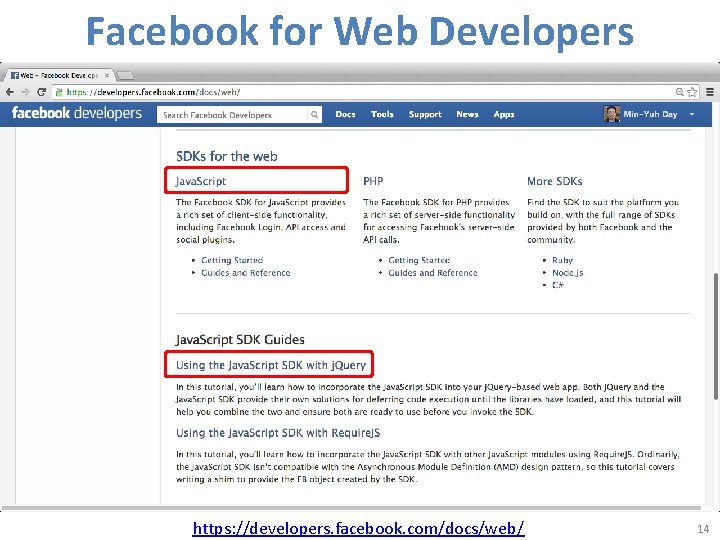Open the More SDKs heading link
This screenshot has width=720, height=540.
coord(555,181)
